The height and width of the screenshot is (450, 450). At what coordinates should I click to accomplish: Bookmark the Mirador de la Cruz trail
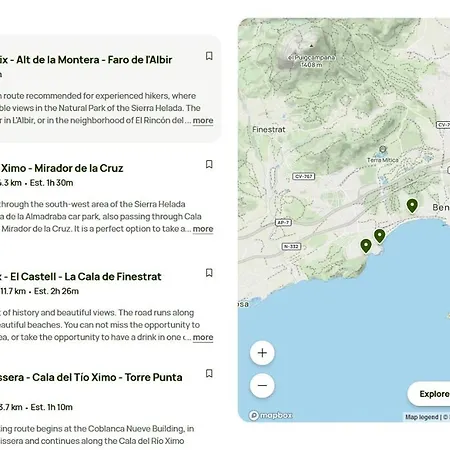point(209,164)
